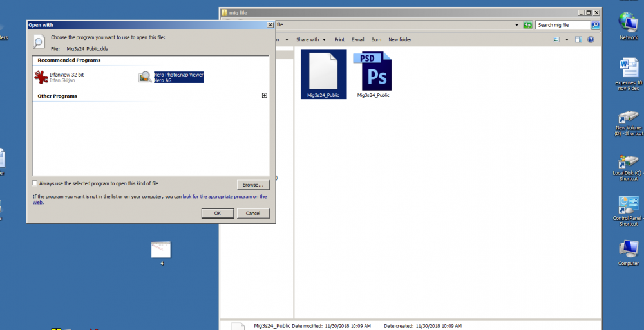The width and height of the screenshot is (644, 330).
Task: Open the address bar history dropdown
Action: pyautogui.click(x=517, y=25)
